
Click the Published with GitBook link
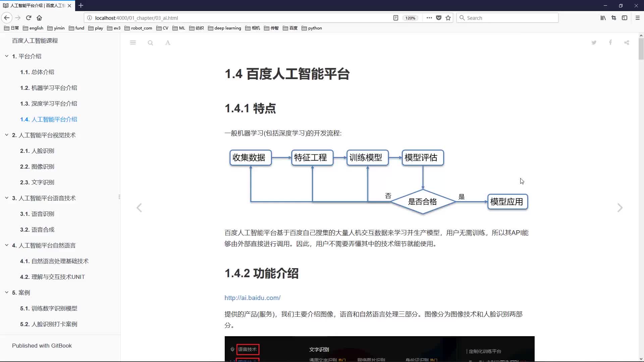[42, 346]
